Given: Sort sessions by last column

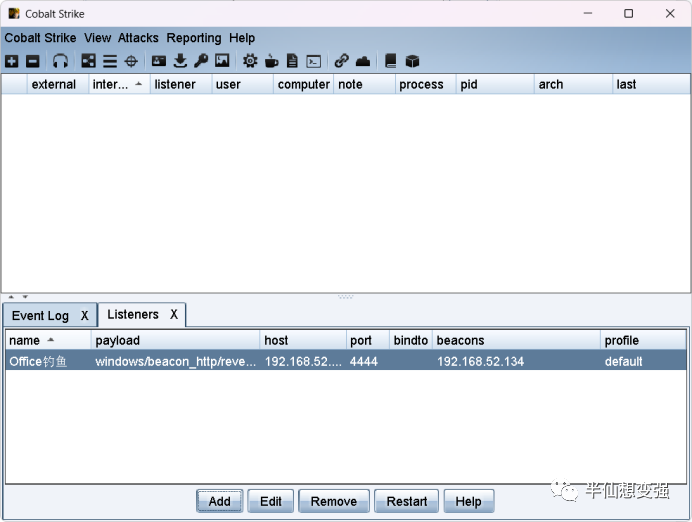Looking at the screenshot, I should [651, 84].
